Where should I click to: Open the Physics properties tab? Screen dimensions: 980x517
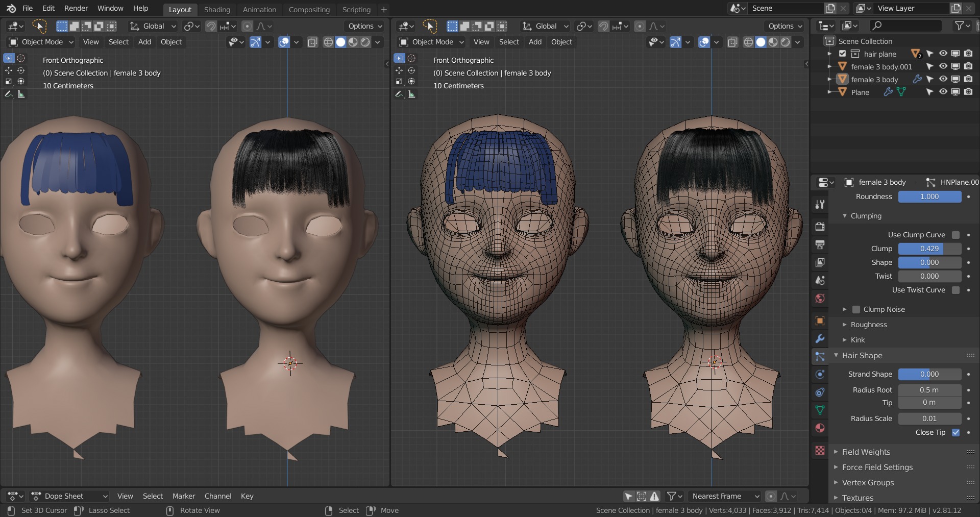820,375
